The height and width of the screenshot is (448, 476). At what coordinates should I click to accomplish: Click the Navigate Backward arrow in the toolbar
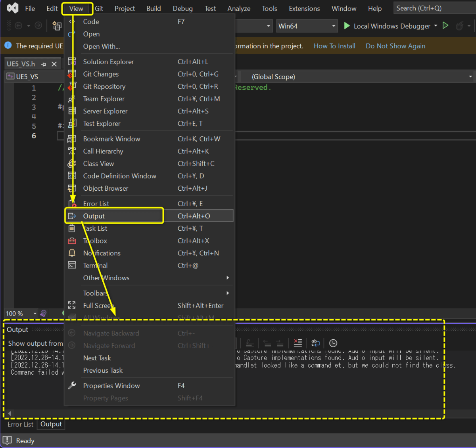(x=18, y=25)
